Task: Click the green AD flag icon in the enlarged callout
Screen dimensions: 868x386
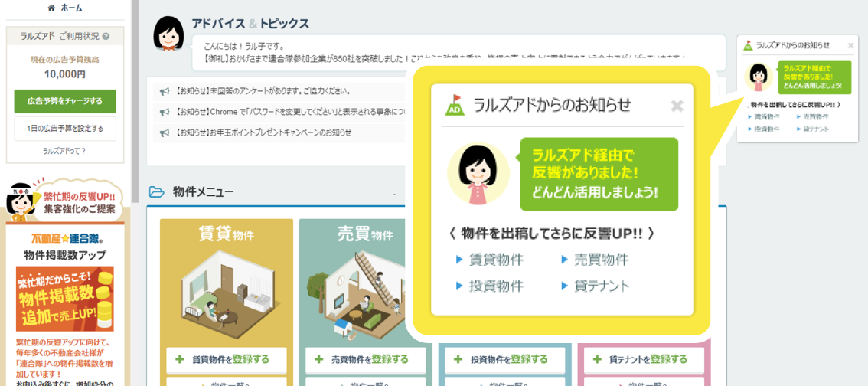Action: 455,106
